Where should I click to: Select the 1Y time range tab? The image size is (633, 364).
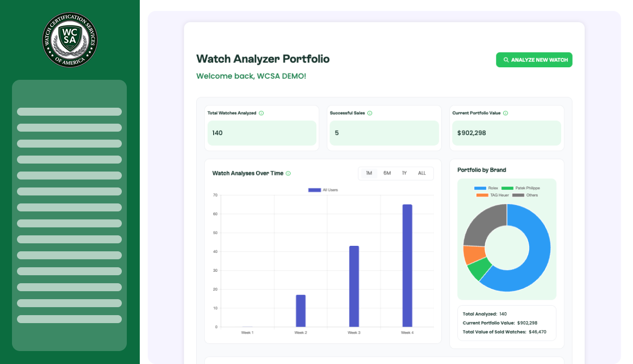click(404, 174)
